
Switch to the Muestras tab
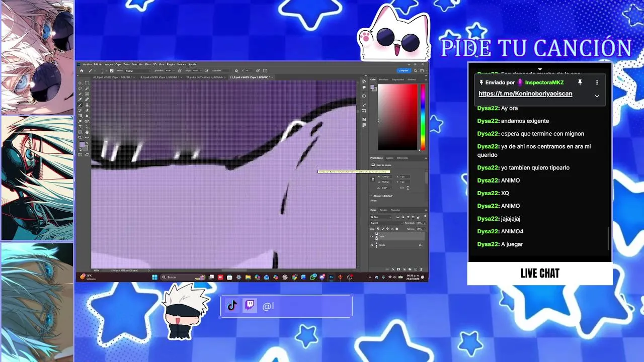[x=383, y=79]
